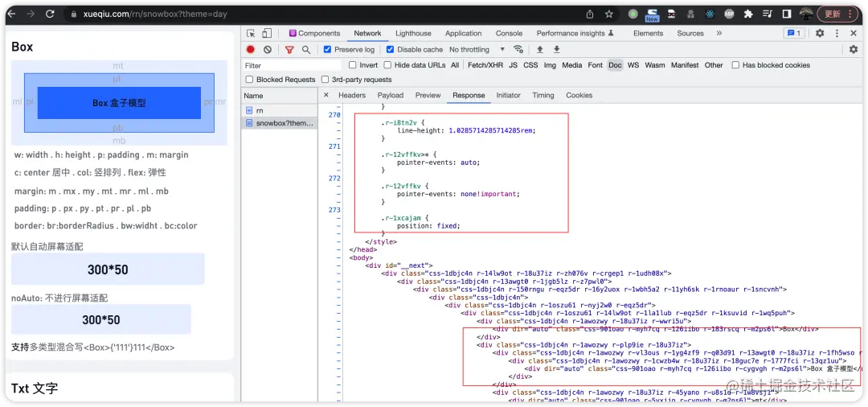Select the rn request row

[280, 110]
